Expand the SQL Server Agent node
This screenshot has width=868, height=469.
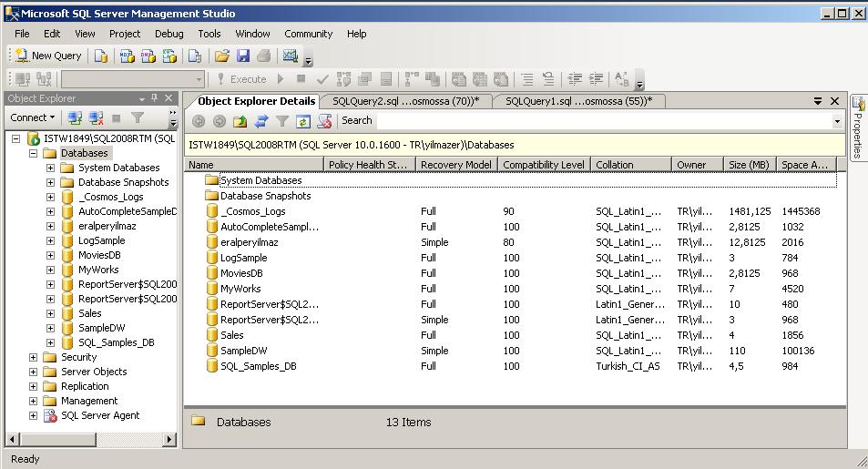pyautogui.click(x=33, y=415)
